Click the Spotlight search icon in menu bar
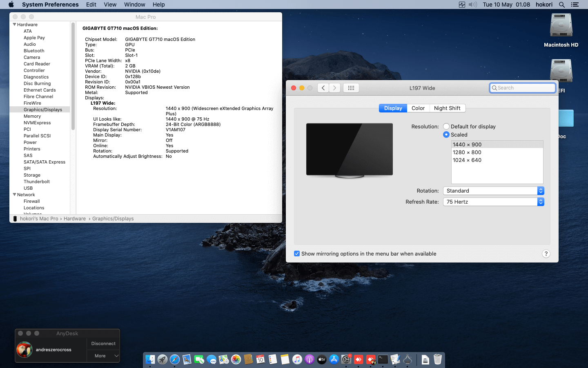This screenshot has height=368, width=588. tap(562, 4)
